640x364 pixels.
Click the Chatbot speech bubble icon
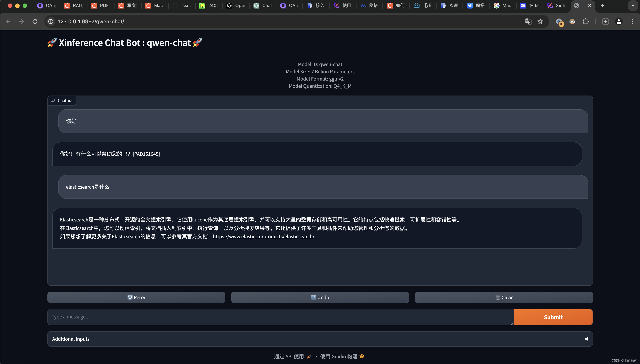coord(53,101)
